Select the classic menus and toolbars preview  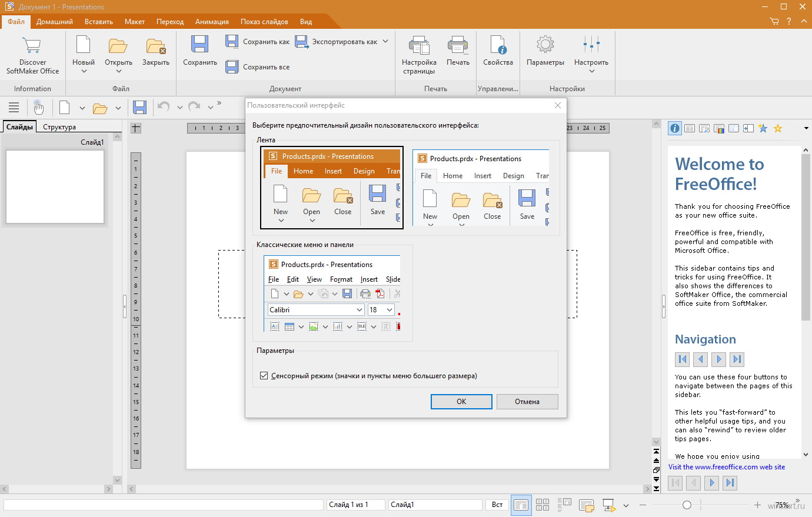tap(333, 294)
